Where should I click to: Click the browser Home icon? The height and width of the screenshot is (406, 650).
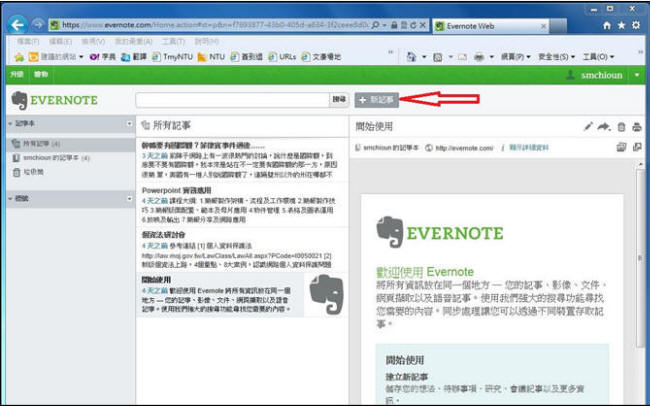tap(606, 26)
